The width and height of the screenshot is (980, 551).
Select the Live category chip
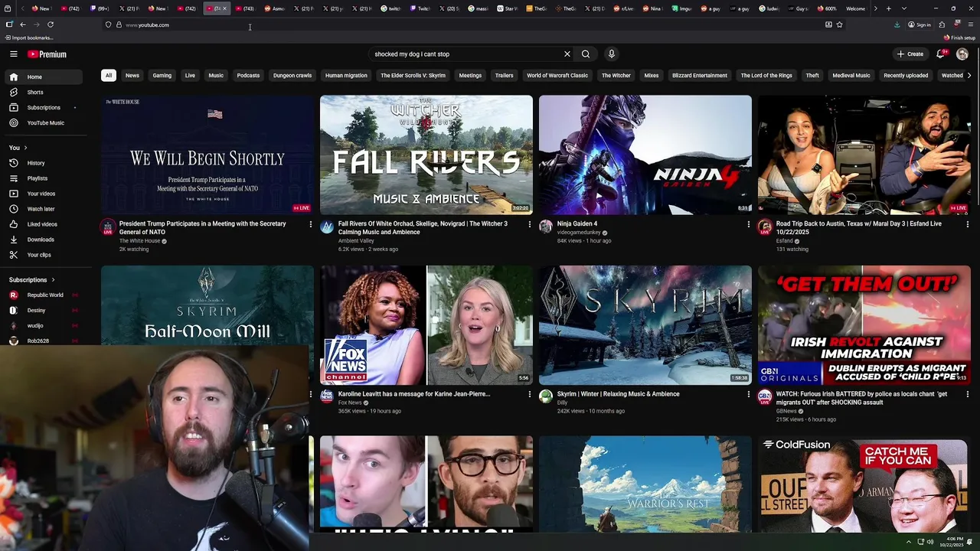[190, 76]
